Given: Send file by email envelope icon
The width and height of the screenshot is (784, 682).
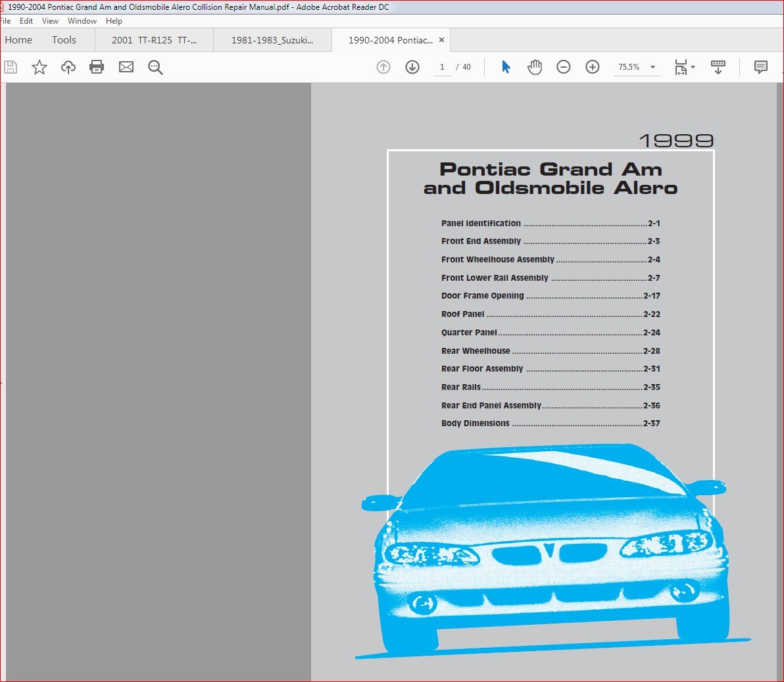Looking at the screenshot, I should pos(126,67).
